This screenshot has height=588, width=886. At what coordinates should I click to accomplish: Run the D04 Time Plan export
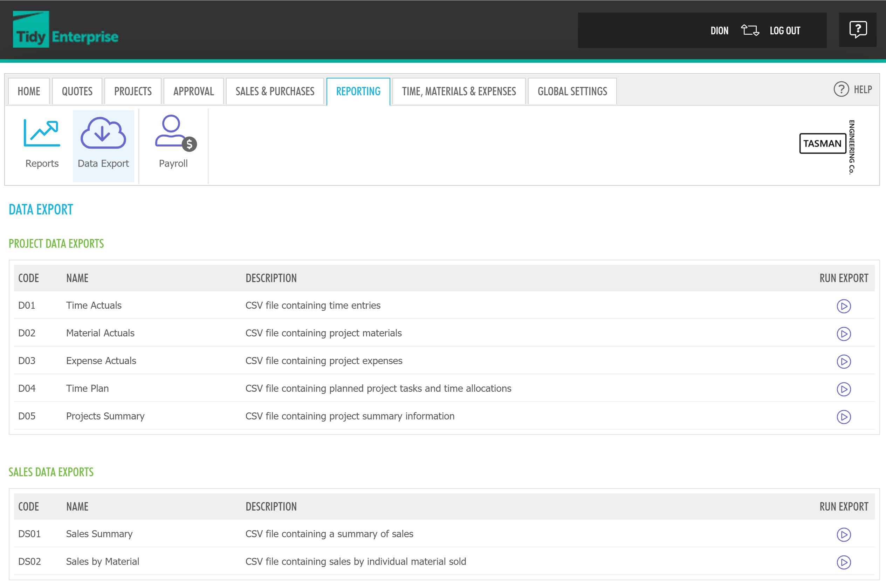point(844,389)
